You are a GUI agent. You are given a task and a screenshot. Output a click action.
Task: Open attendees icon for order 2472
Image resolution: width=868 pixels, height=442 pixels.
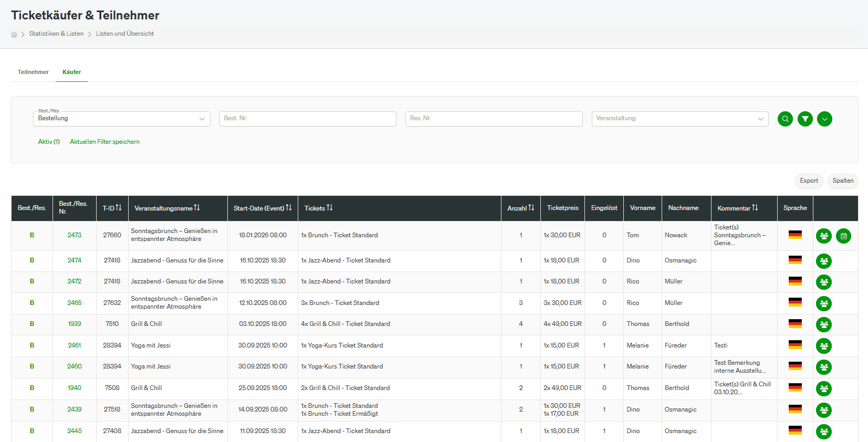[824, 282]
